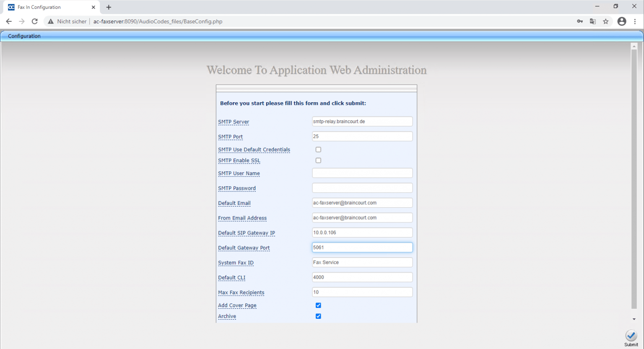Click the key icon in the address bar
The width and height of the screenshot is (644, 349).
[579, 21]
